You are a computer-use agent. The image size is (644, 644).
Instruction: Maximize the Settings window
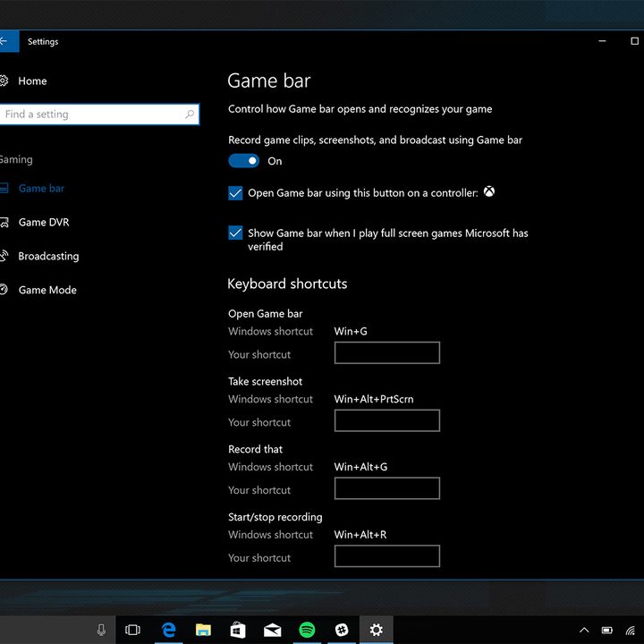(x=634, y=41)
